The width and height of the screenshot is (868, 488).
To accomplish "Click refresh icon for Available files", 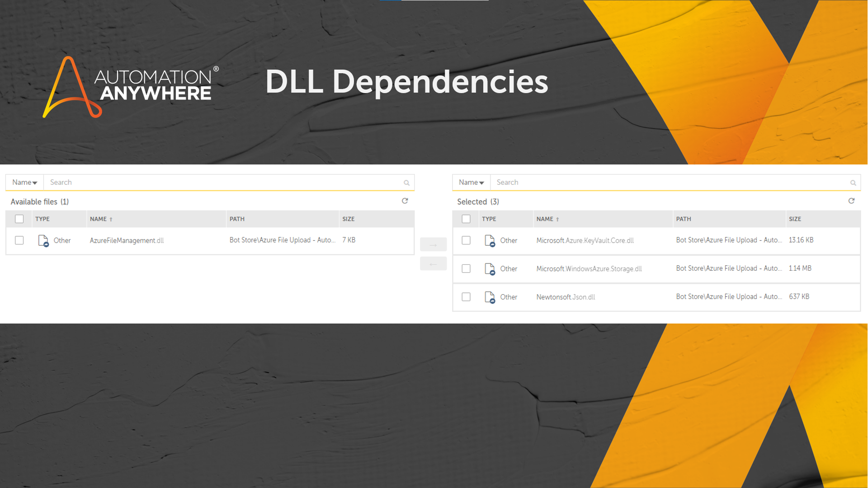I will [405, 201].
